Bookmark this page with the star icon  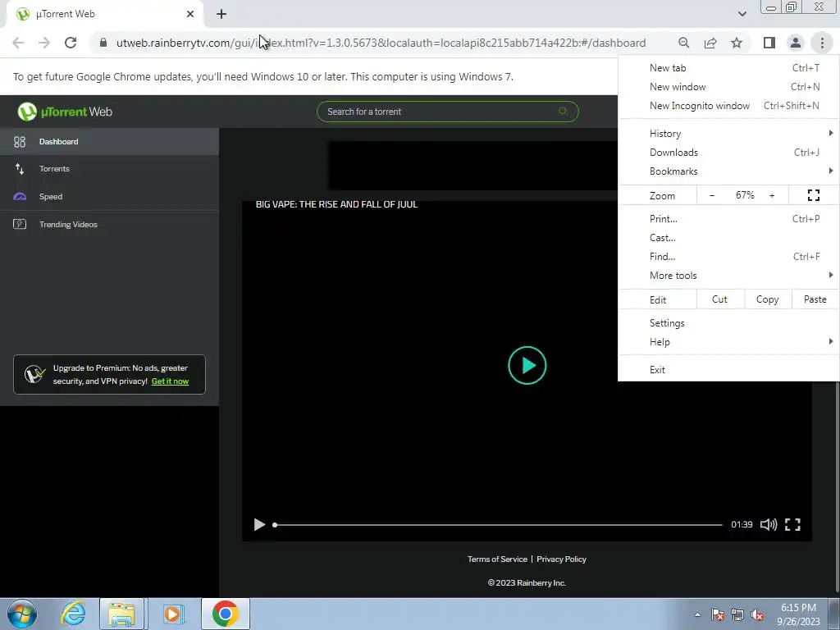[737, 43]
